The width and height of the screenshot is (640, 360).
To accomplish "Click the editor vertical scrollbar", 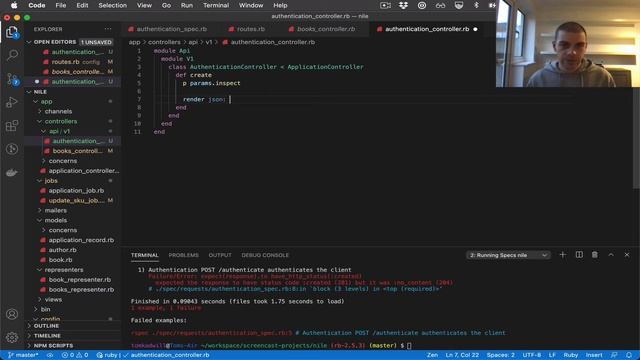I will pyautogui.click(x=636, y=137).
